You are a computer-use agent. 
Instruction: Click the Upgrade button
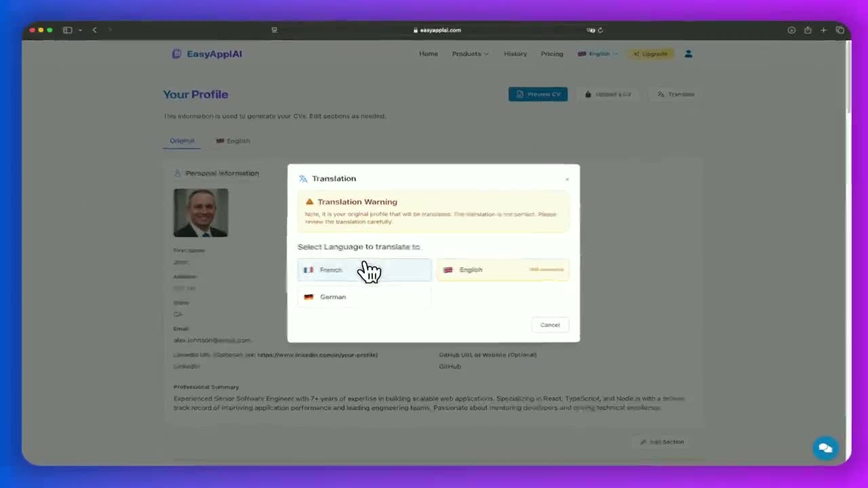pyautogui.click(x=650, y=54)
